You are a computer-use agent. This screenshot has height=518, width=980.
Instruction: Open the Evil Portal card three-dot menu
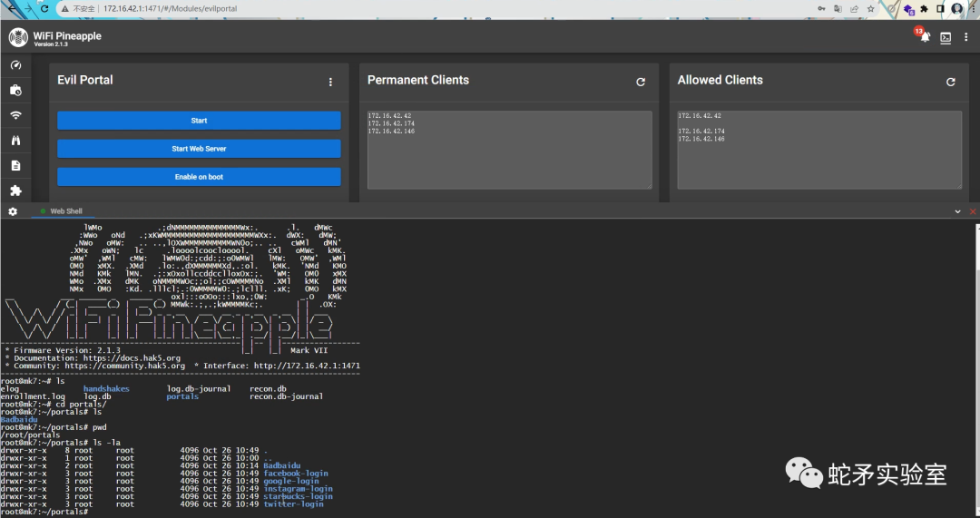330,82
